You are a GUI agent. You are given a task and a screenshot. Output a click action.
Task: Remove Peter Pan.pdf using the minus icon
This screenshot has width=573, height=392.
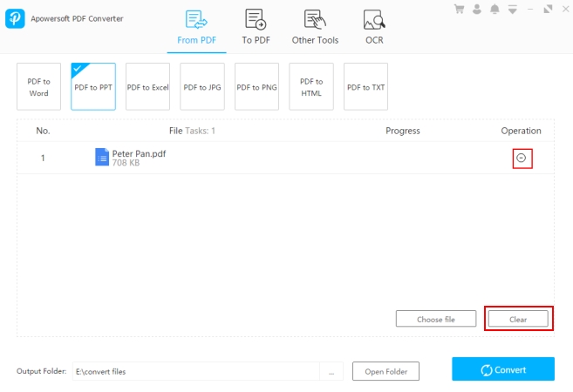coord(522,158)
